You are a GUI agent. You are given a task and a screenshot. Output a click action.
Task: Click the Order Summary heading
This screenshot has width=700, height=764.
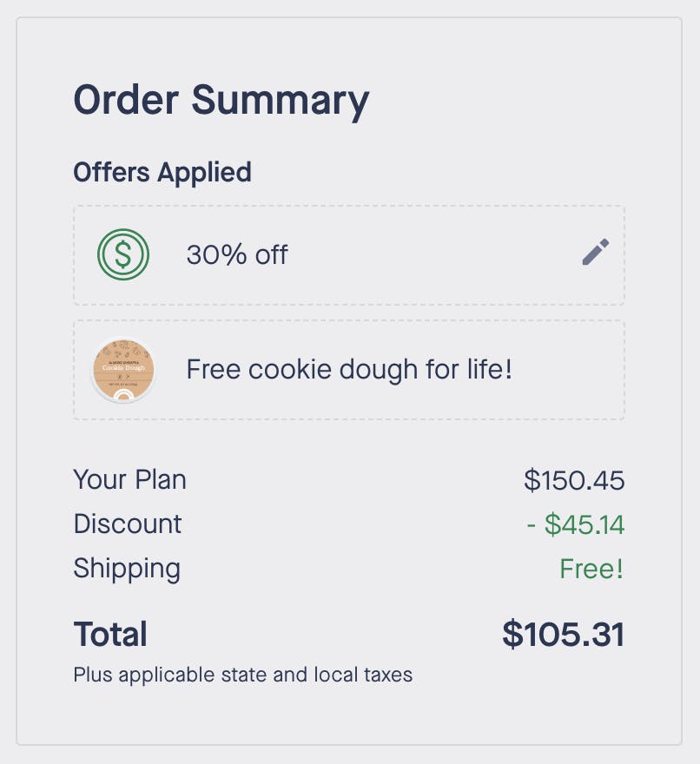pos(221,101)
